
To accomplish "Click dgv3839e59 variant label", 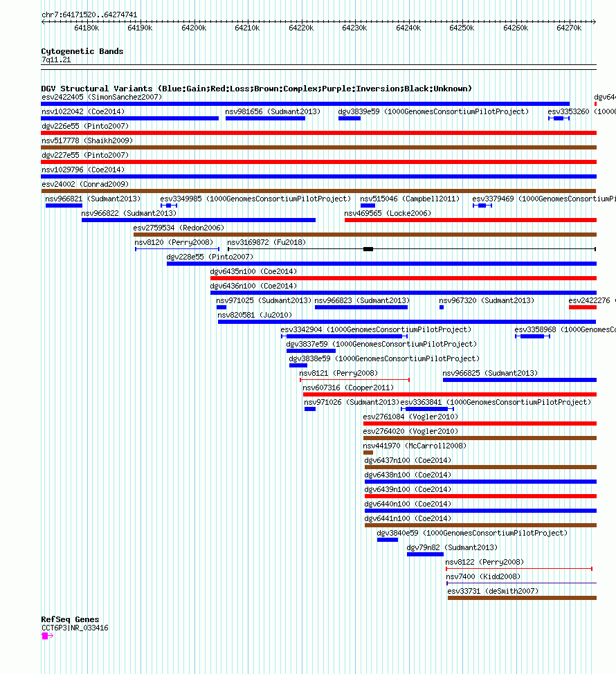I will (433, 112).
